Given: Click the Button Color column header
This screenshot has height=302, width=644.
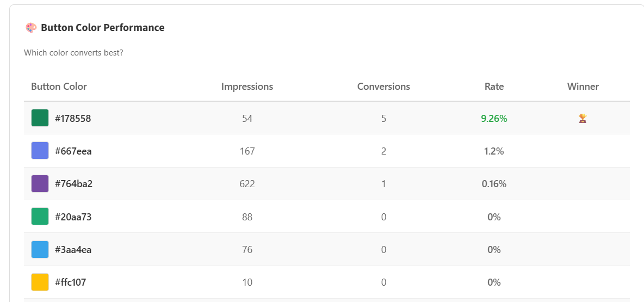Looking at the screenshot, I should click(x=59, y=87).
